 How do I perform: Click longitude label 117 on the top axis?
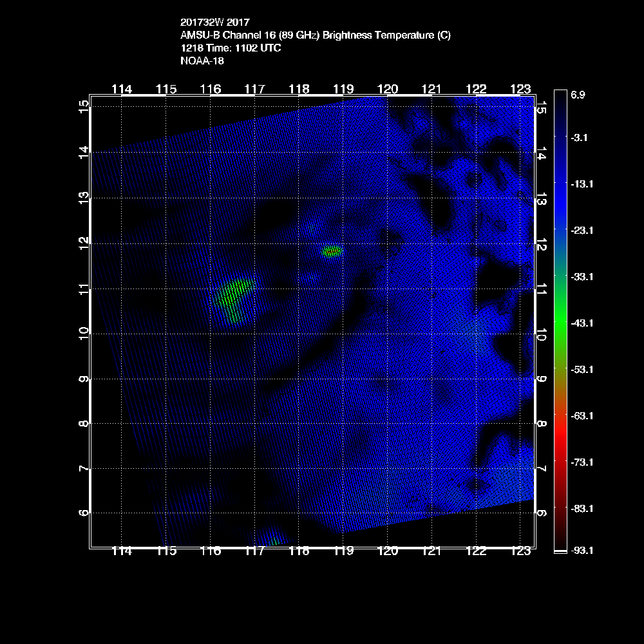click(x=254, y=89)
